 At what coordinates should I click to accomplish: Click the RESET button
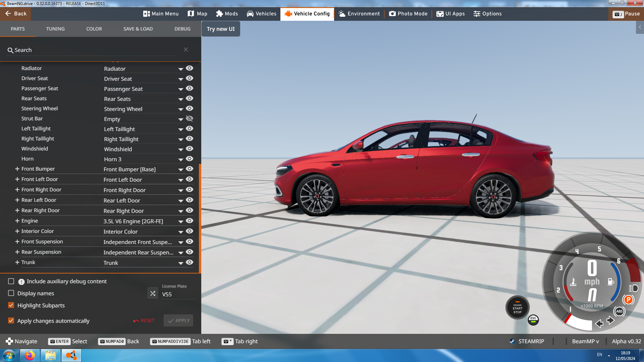point(144,320)
